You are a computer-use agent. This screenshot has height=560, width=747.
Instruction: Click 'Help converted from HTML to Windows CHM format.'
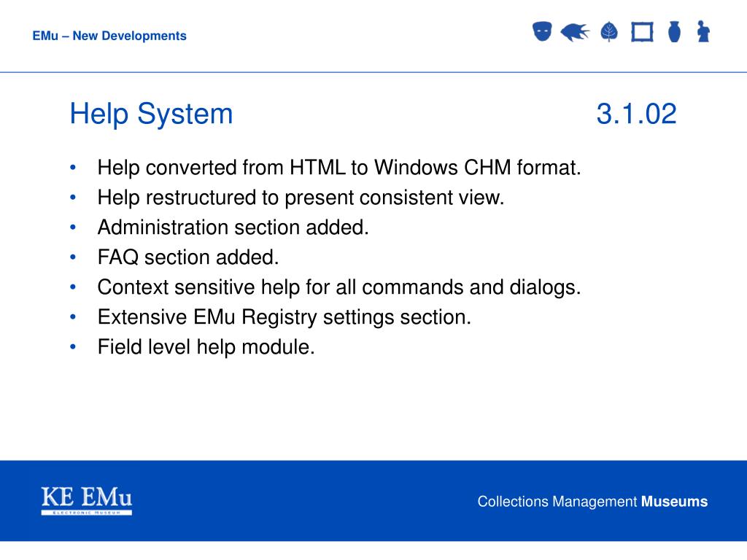[339, 168]
